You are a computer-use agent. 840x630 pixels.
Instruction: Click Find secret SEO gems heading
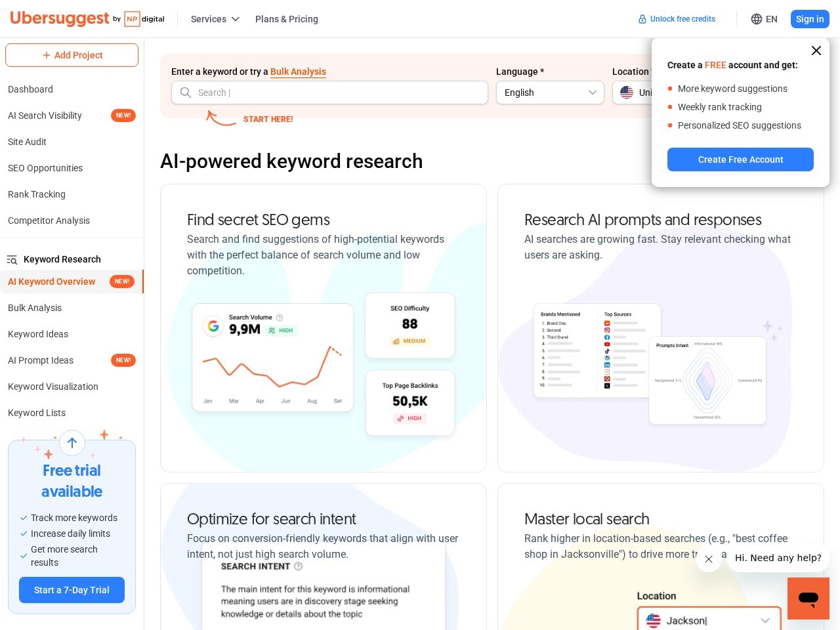point(259,220)
